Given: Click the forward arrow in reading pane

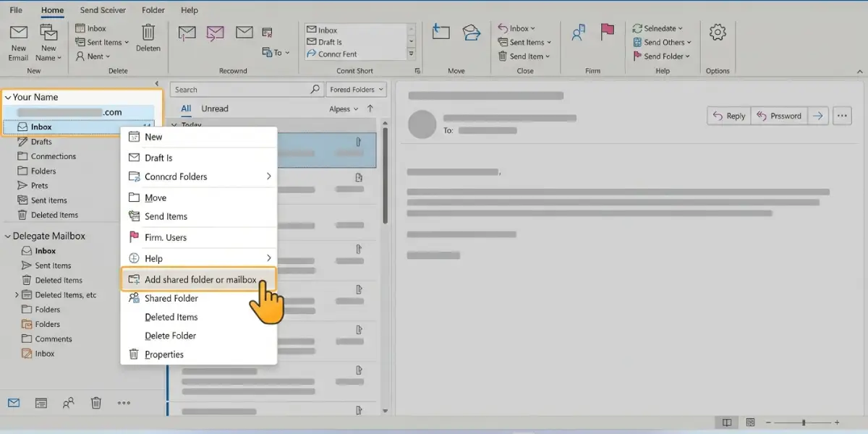Looking at the screenshot, I should pos(817,116).
